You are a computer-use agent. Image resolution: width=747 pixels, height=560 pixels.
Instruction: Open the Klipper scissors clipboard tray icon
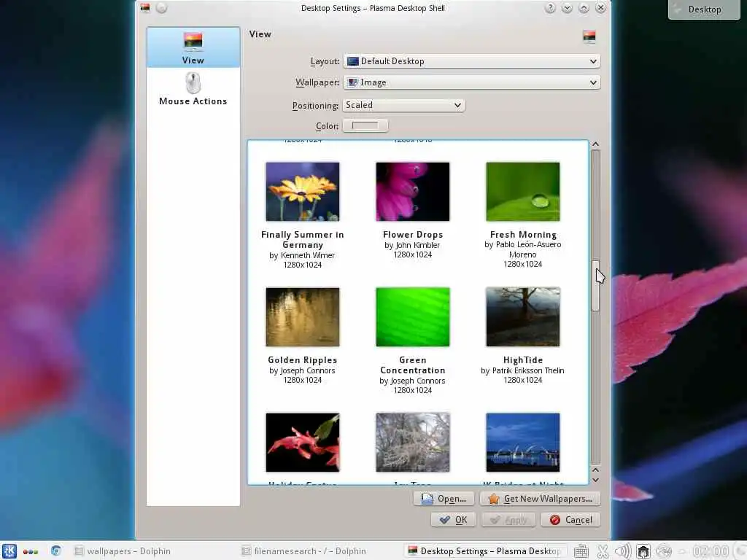(603, 551)
